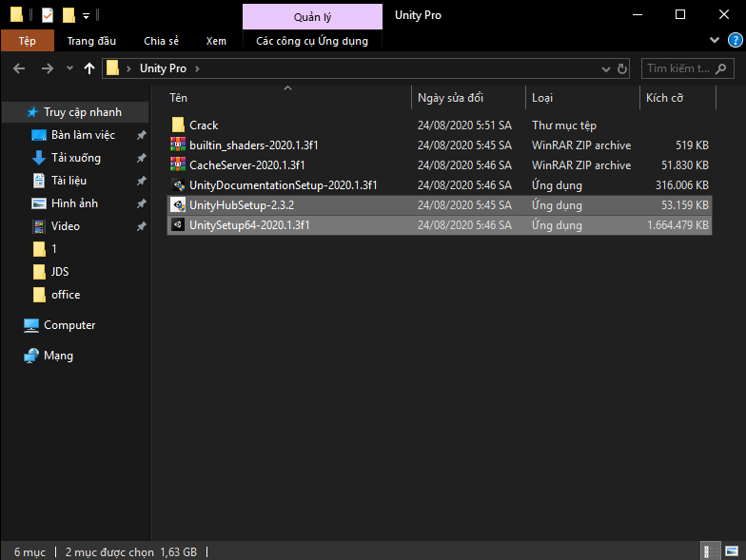Open the Help question mark icon

[x=734, y=41]
